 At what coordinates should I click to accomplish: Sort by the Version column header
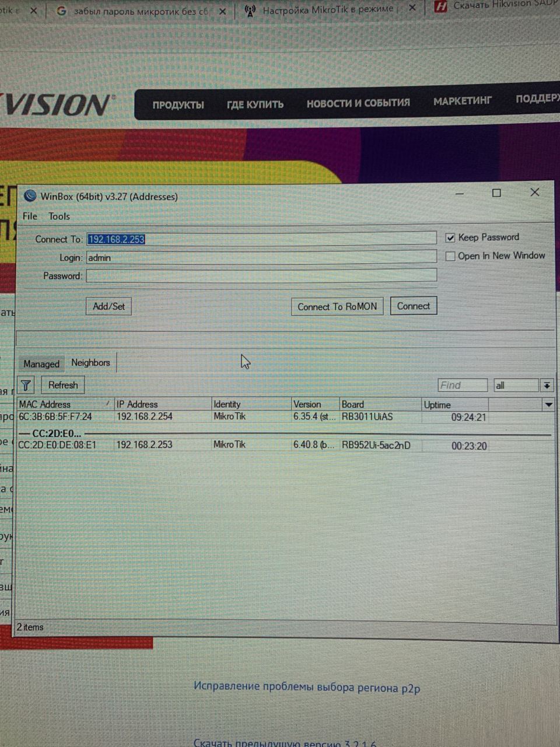pos(316,404)
